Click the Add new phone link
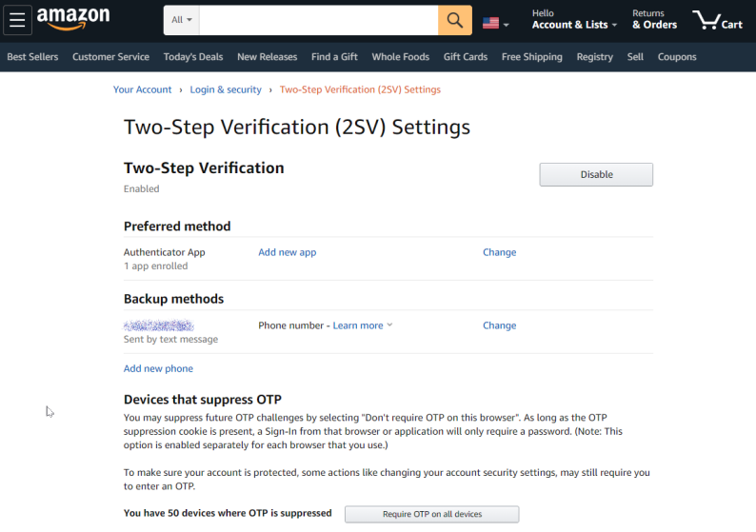Image resolution: width=756 pixels, height=532 pixels. click(158, 368)
